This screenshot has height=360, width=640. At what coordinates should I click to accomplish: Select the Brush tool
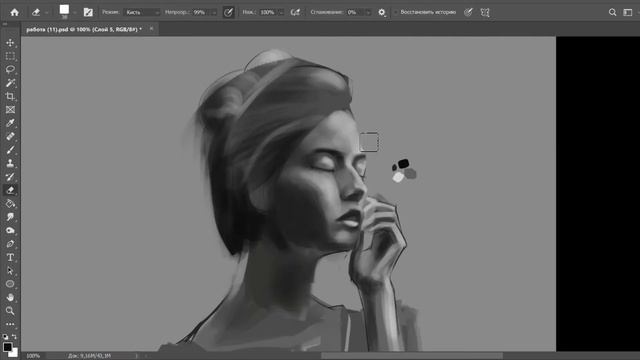tap(10, 150)
